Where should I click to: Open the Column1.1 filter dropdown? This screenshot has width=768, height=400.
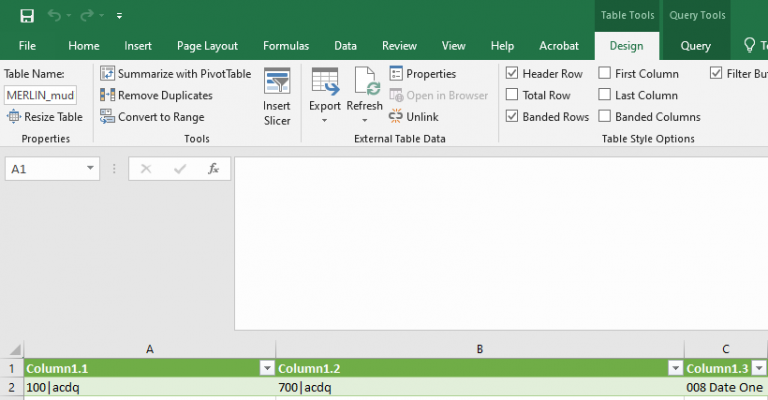click(267, 369)
